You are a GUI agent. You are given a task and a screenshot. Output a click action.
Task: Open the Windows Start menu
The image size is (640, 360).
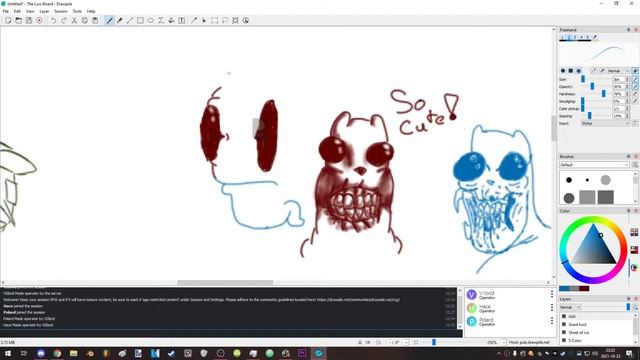(x=7, y=353)
